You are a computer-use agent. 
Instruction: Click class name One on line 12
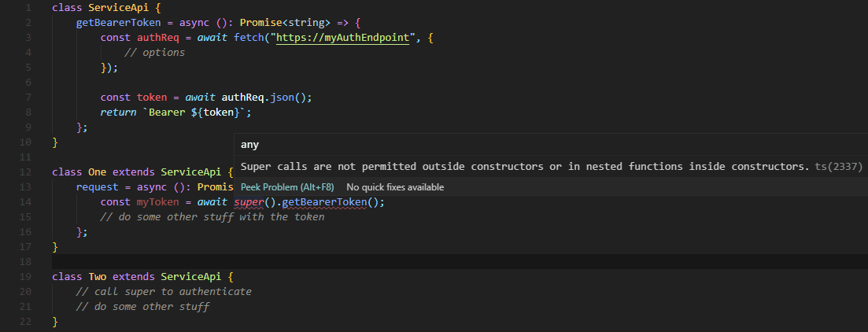(x=98, y=172)
